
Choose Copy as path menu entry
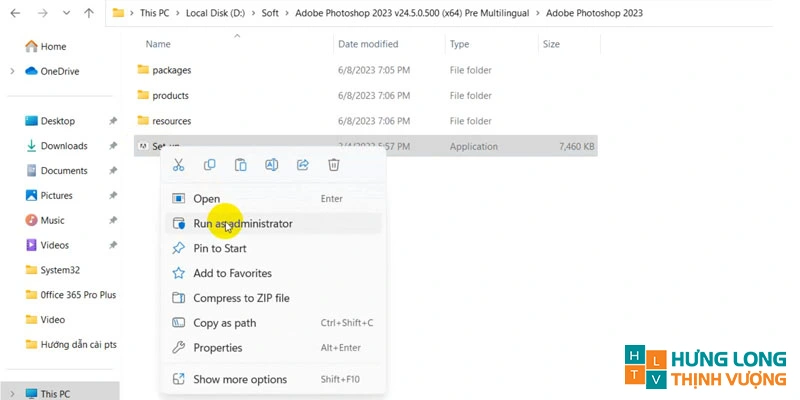[273, 323]
